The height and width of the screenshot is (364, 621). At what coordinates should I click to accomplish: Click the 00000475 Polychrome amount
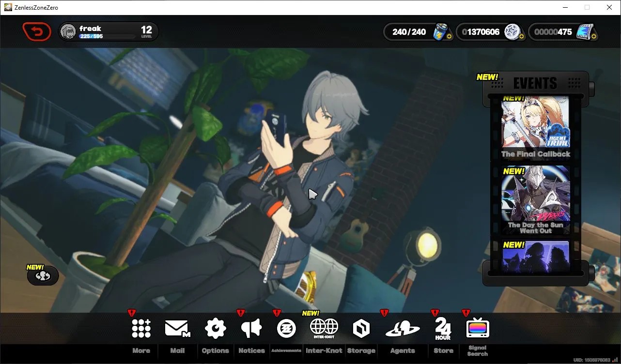click(553, 32)
